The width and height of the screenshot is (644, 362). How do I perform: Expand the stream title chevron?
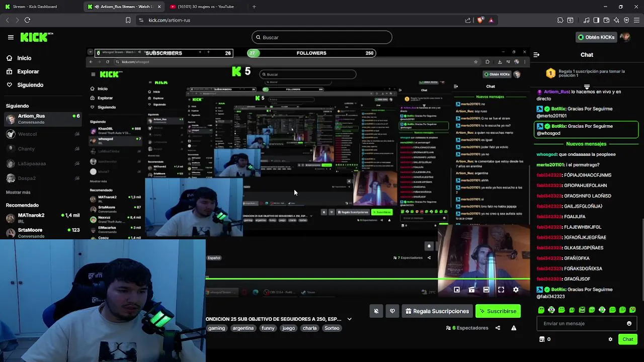click(x=349, y=319)
